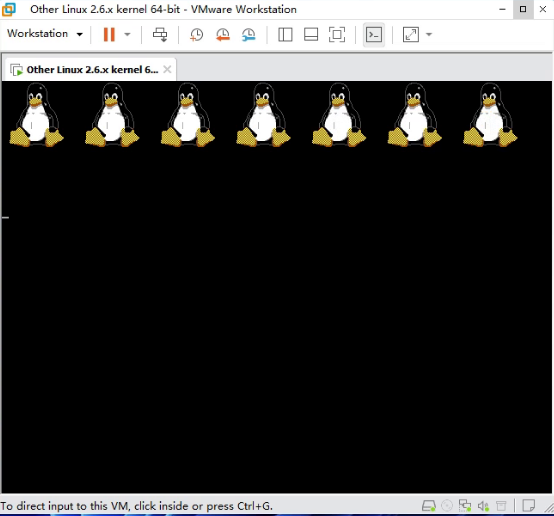Open the snapshot manager icon
The height and width of the screenshot is (516, 554).
point(248,35)
